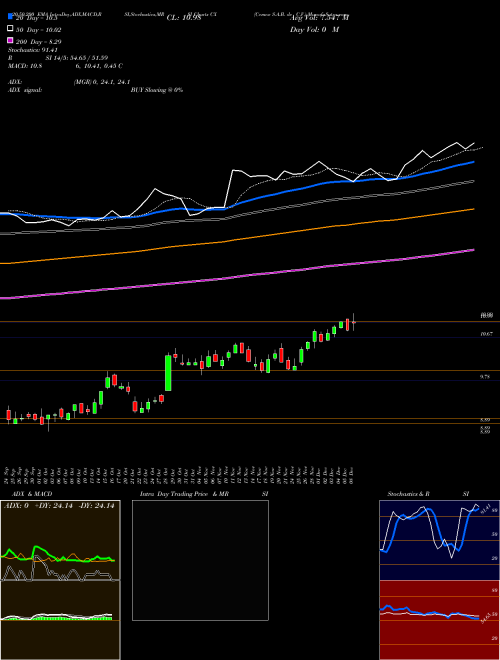
Task: Click the 'BUY Slowing @ 0%' signal text
Action: tap(157, 90)
